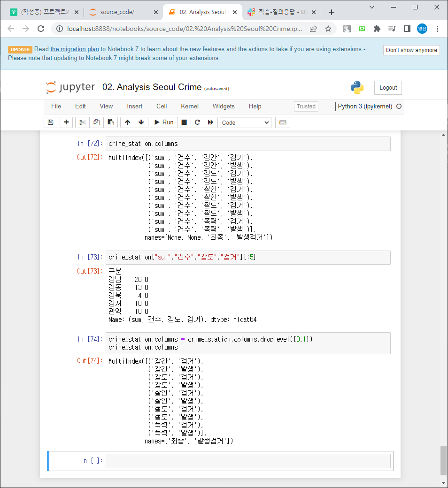Move selected cell down arrow
448x488 pixels.
point(141,122)
